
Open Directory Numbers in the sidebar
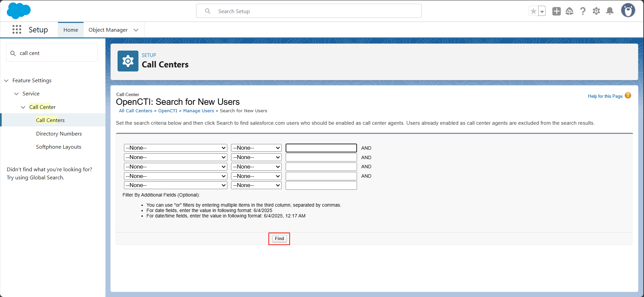[59, 133]
